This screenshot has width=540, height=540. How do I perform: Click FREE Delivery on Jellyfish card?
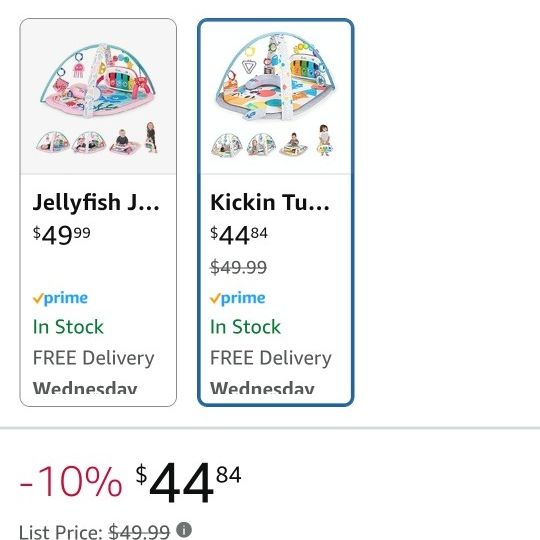click(x=93, y=358)
